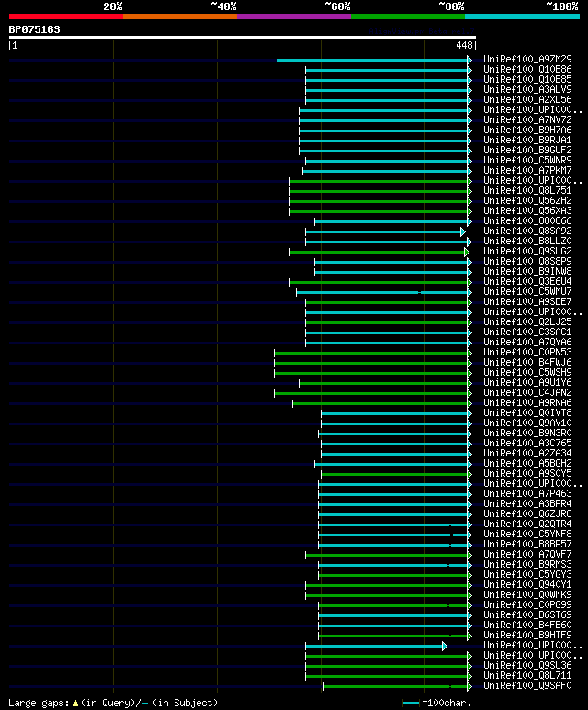Open hit UniRef100_A7NV72
The height and width of the screenshot is (710, 588).
527,120
